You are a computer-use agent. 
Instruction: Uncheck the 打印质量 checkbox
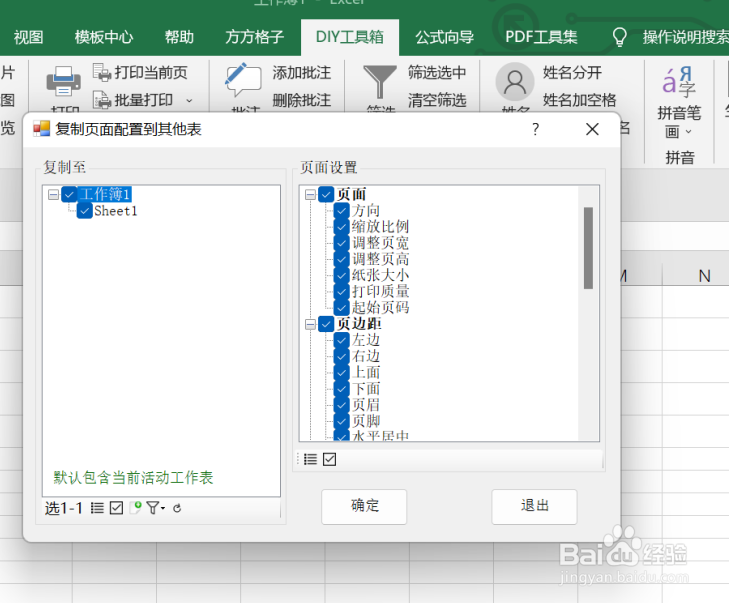[x=341, y=292]
